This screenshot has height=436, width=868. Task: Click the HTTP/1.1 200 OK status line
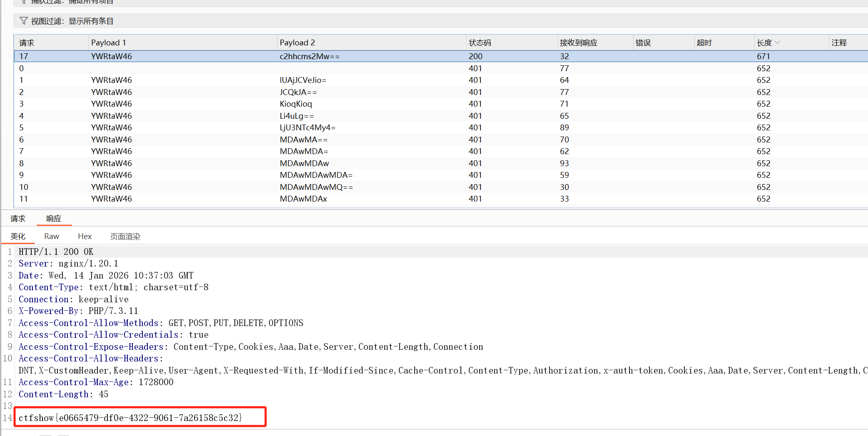click(x=56, y=252)
